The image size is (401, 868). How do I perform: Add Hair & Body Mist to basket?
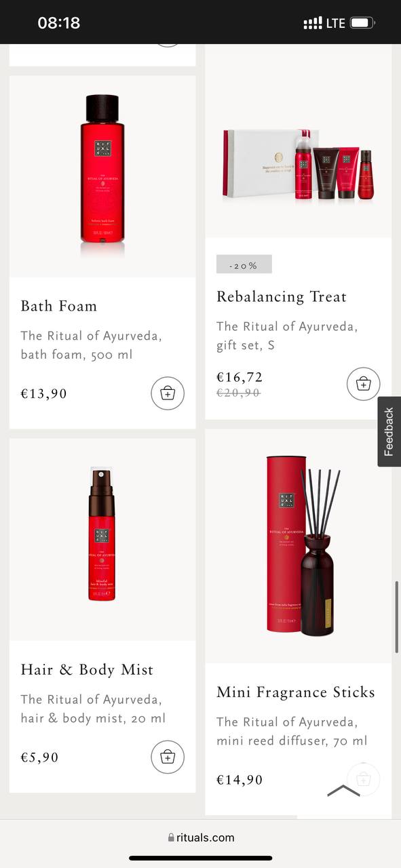168,757
